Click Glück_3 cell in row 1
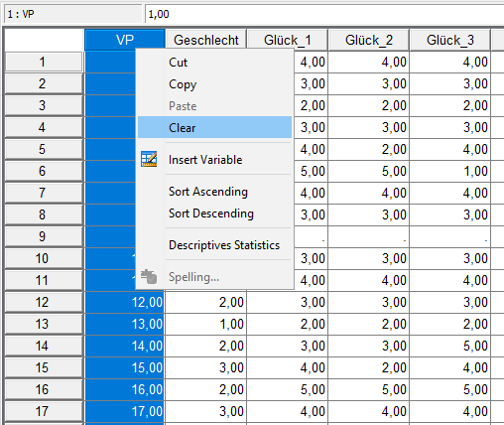Image resolution: width=504 pixels, height=425 pixels. click(x=450, y=62)
